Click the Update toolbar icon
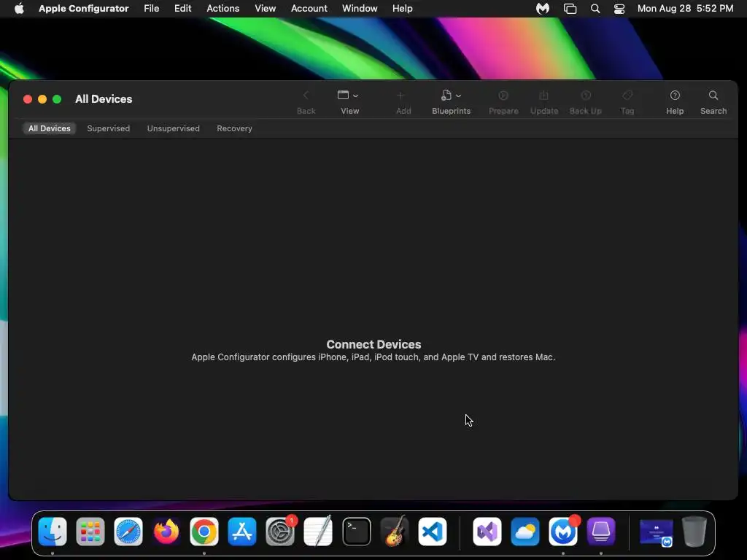Screen dimensions: 747x560 (543, 96)
